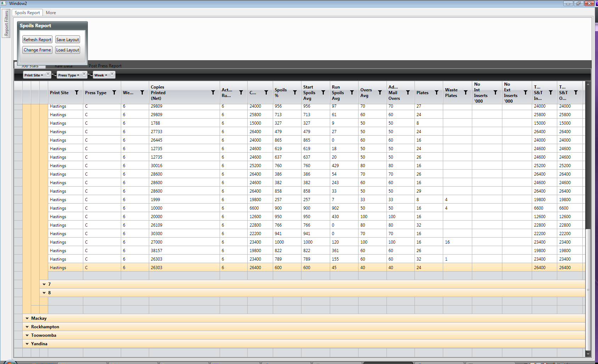The height and width of the screenshot is (364, 598).
Task: Switch to the Spoils Report tab
Action: tap(27, 13)
